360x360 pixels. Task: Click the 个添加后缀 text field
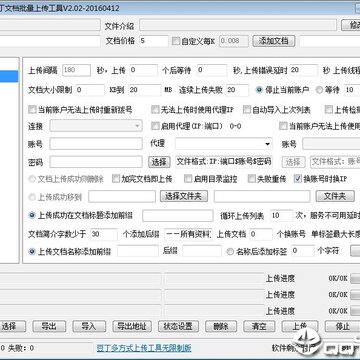[x=189, y=234]
